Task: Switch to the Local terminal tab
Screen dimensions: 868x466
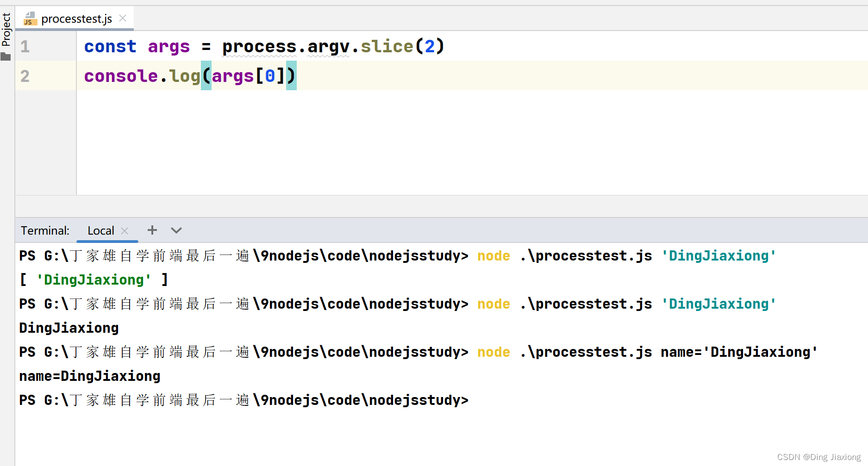Action: [x=101, y=230]
